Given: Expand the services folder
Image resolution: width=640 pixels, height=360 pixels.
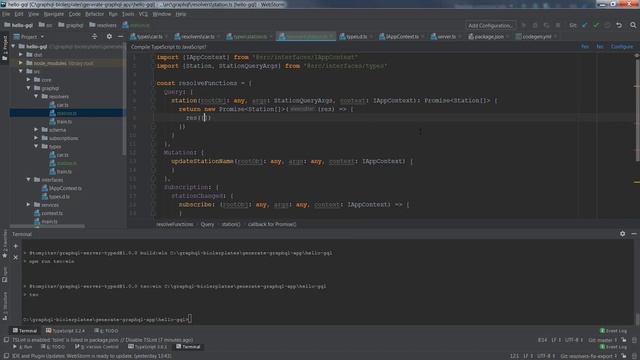Looking at the screenshot, I should click(29, 204).
